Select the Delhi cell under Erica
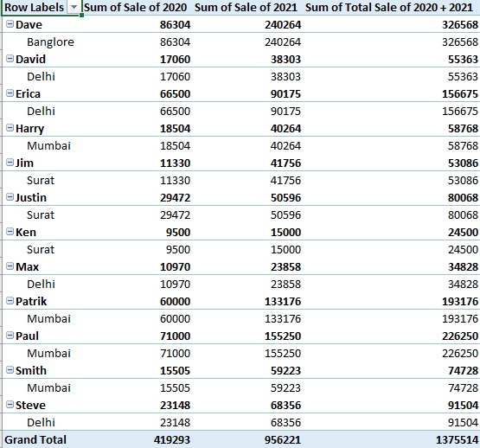 (x=41, y=112)
